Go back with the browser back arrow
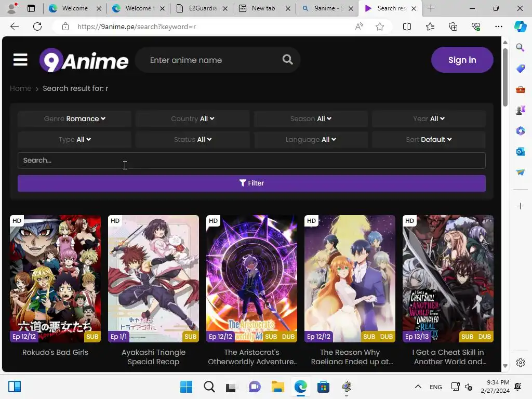Image resolution: width=532 pixels, height=399 pixels. tap(15, 26)
